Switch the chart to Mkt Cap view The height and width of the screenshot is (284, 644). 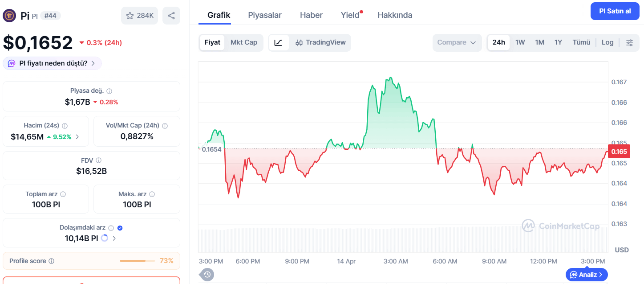(x=244, y=42)
